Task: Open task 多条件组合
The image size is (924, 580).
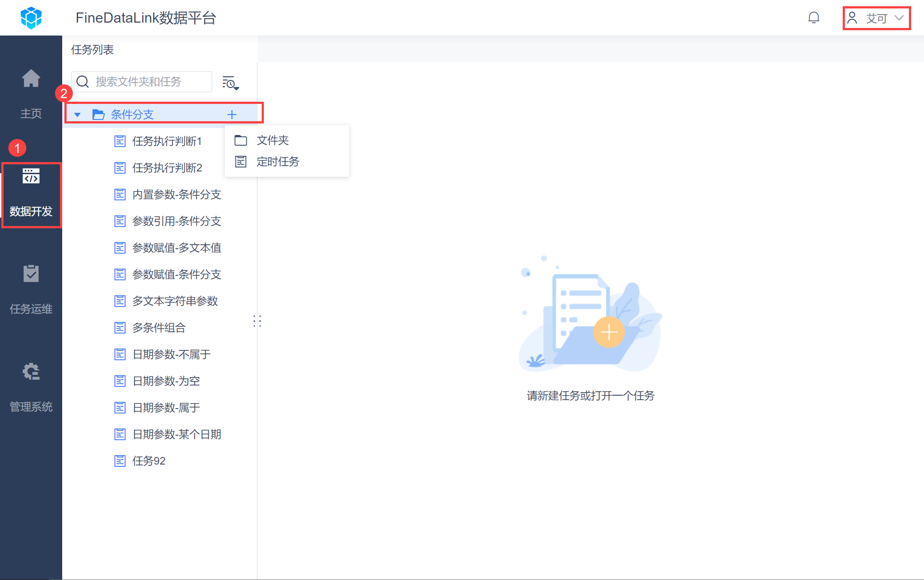Action: pos(159,328)
